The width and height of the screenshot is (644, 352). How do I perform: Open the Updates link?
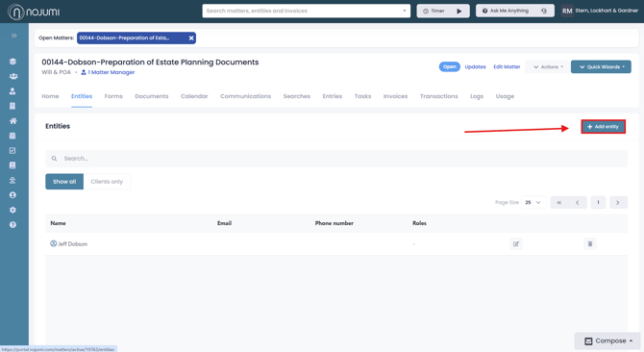(x=475, y=66)
